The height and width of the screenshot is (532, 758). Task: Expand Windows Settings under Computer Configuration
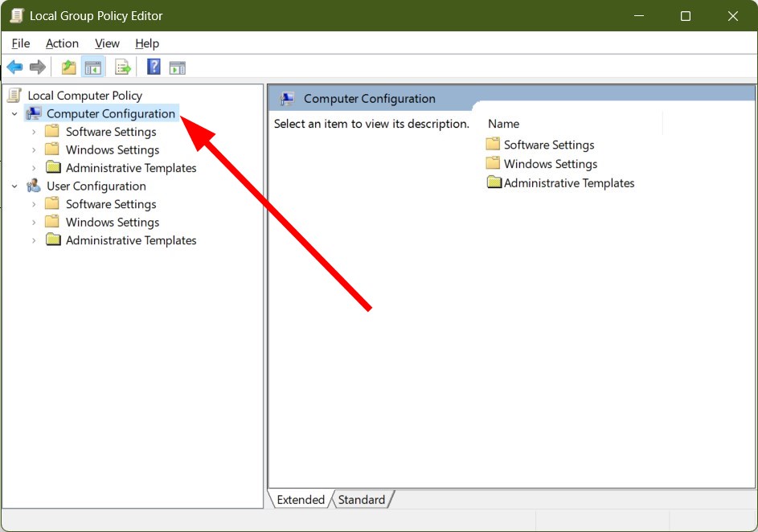(x=33, y=149)
